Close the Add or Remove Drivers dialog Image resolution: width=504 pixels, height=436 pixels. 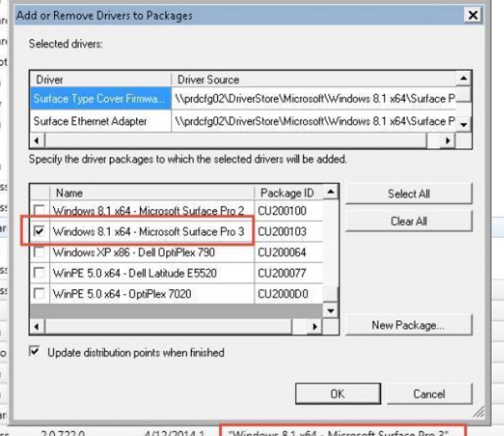pos(473,15)
